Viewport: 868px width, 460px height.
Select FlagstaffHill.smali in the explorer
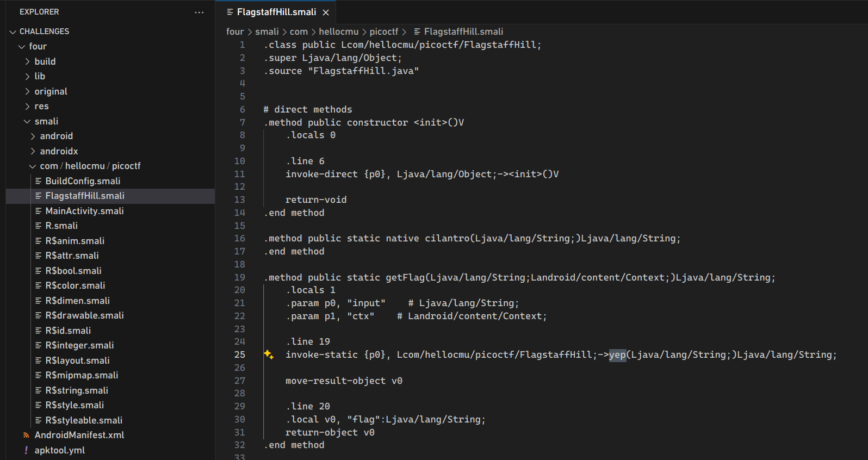110,196
